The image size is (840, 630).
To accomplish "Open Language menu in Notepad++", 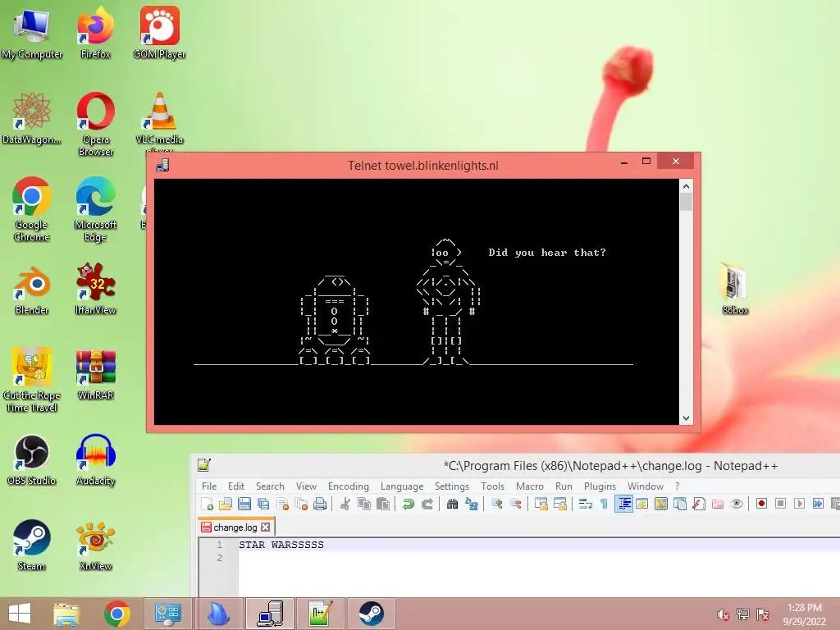I will (x=402, y=486).
